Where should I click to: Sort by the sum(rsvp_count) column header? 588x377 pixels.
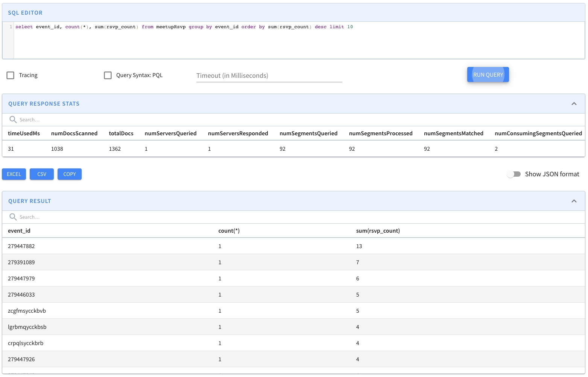click(378, 231)
